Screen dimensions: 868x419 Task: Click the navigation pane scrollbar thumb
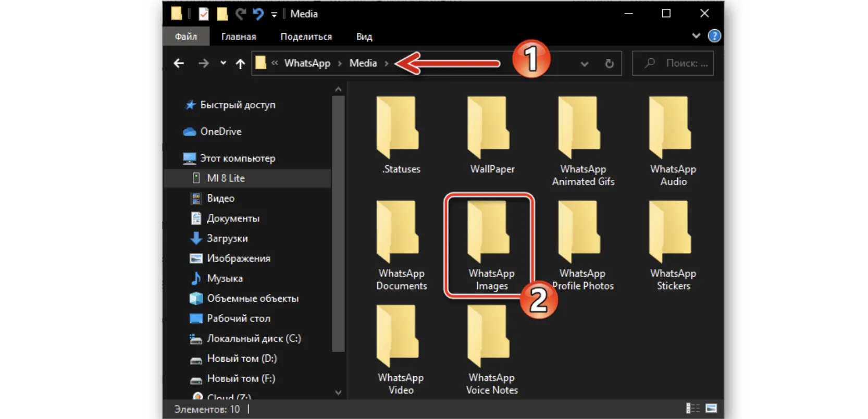[x=338, y=224]
